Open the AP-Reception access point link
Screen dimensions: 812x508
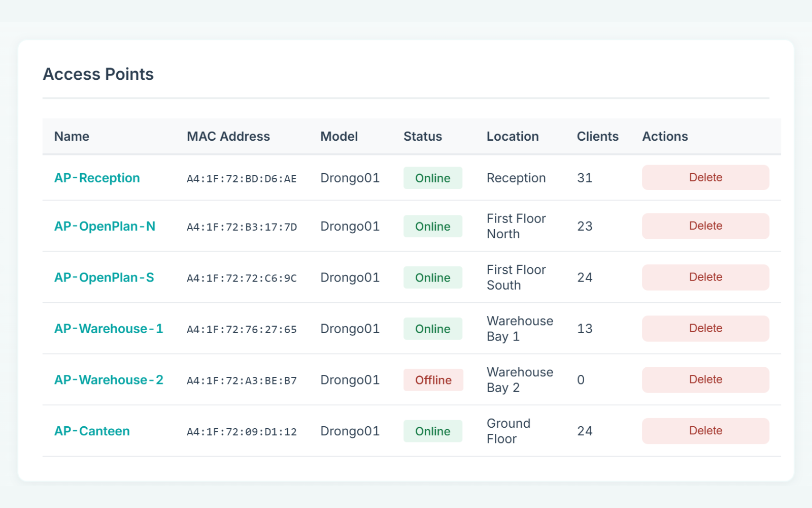click(97, 178)
